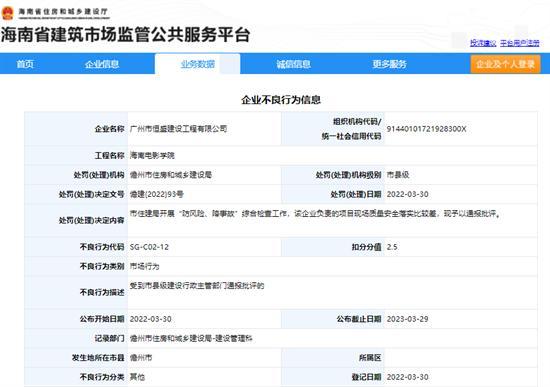This screenshot has width=550, height=387.
Task: Click the orange 企业及个人登录 button
Action: pyautogui.click(x=505, y=64)
